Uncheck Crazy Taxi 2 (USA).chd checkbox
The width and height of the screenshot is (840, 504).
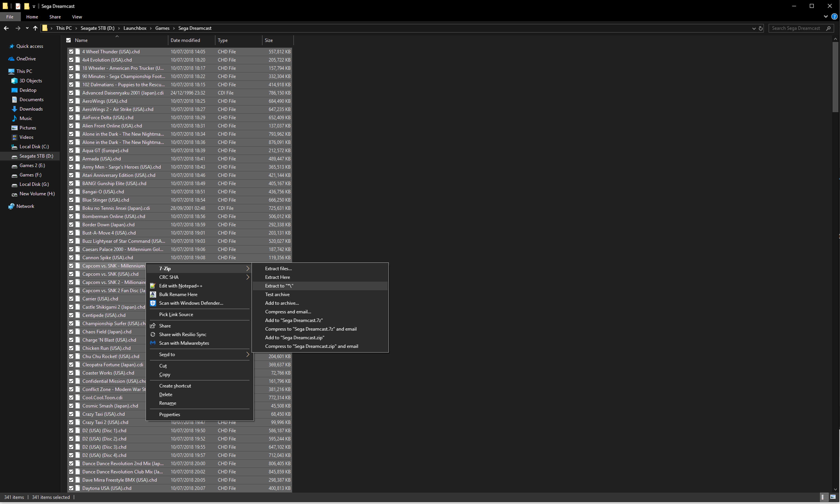71,422
